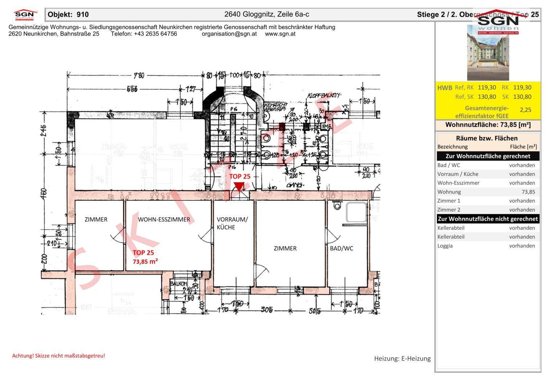
Task: Click the red 'Achtung! Skizze nicht maßstabsgetreu!' warning
Action: tap(59, 356)
